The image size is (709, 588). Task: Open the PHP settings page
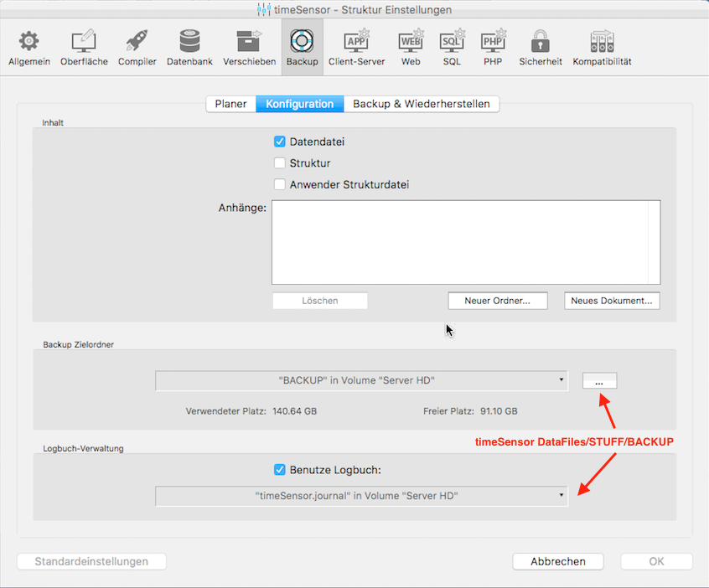tap(493, 48)
